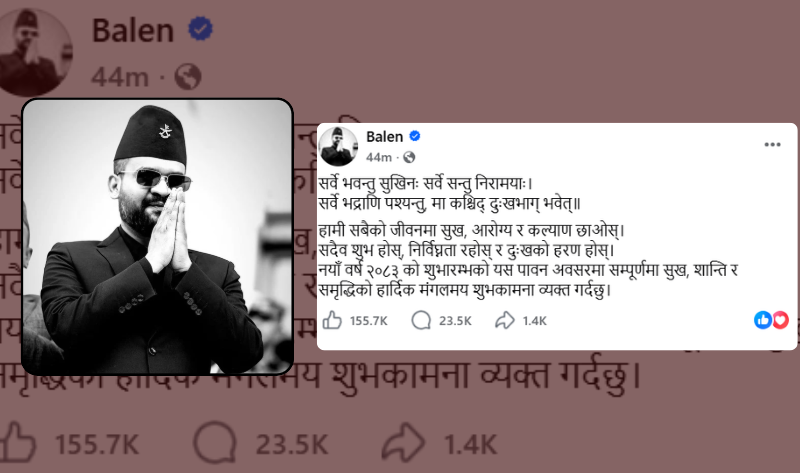Open Balen profile name in white card
800x473 pixels.
point(385,137)
